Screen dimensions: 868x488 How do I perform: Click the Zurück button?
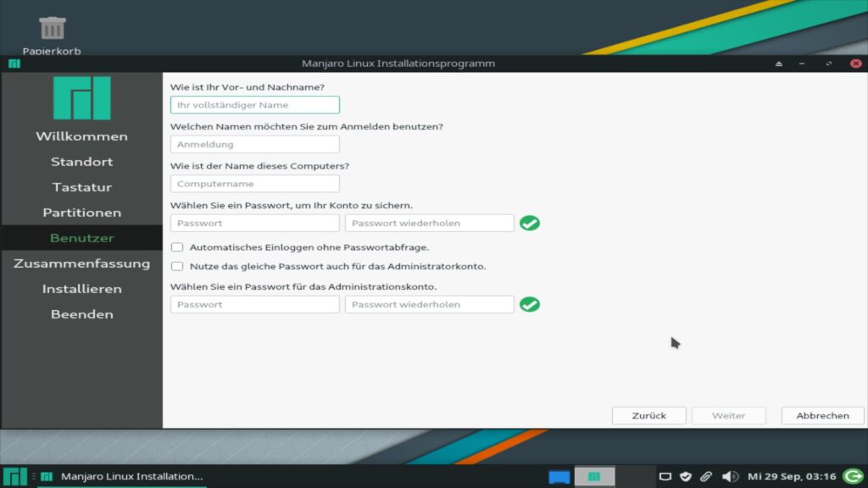click(648, 415)
